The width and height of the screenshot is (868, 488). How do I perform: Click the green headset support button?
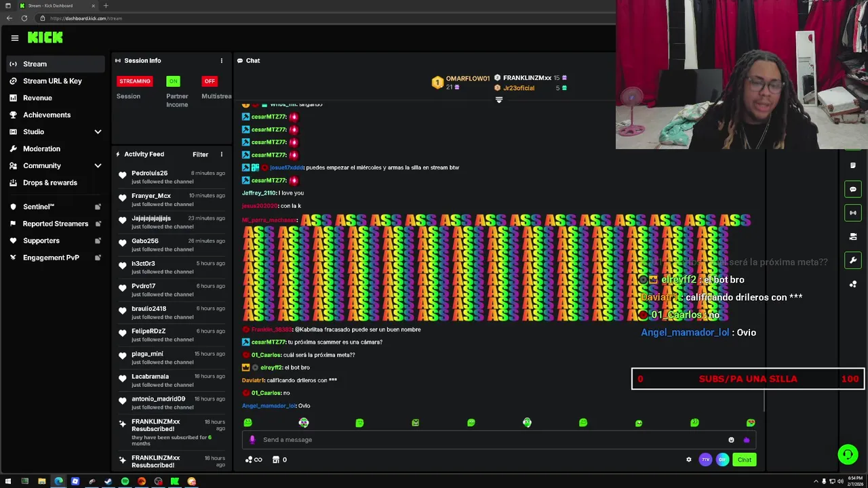point(848,454)
